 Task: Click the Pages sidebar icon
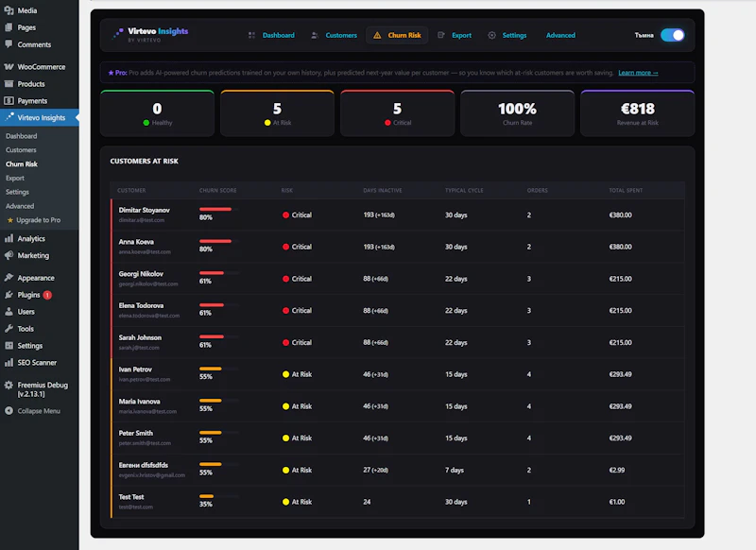pos(9,27)
